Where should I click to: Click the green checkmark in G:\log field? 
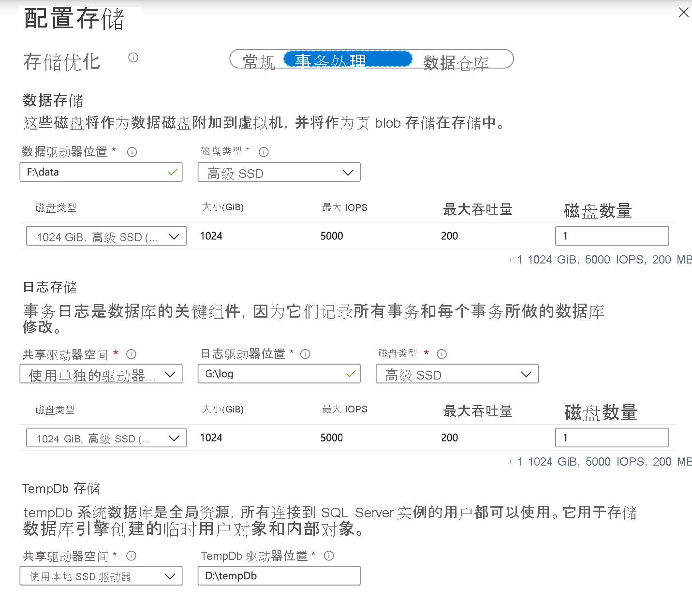350,373
